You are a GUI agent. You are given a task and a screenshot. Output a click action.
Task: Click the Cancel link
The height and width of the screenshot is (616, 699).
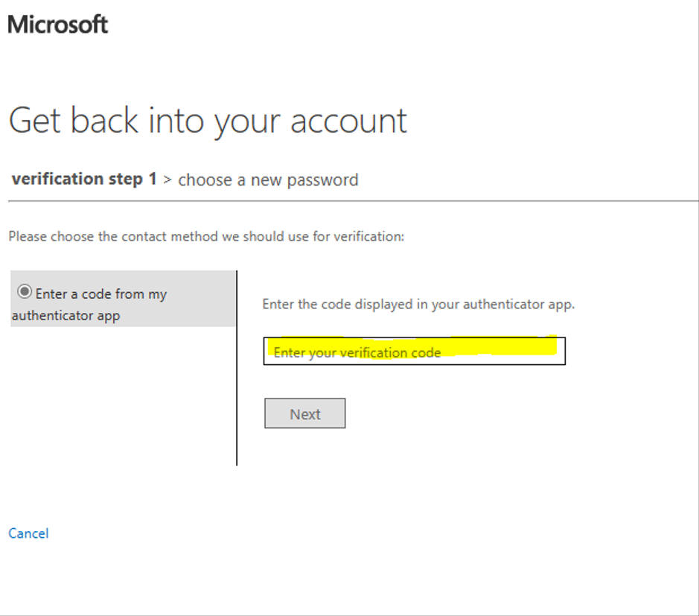(x=28, y=533)
